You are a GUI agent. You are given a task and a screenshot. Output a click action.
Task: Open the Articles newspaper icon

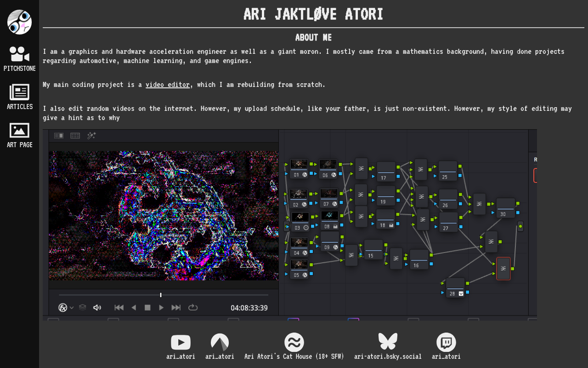(x=19, y=92)
